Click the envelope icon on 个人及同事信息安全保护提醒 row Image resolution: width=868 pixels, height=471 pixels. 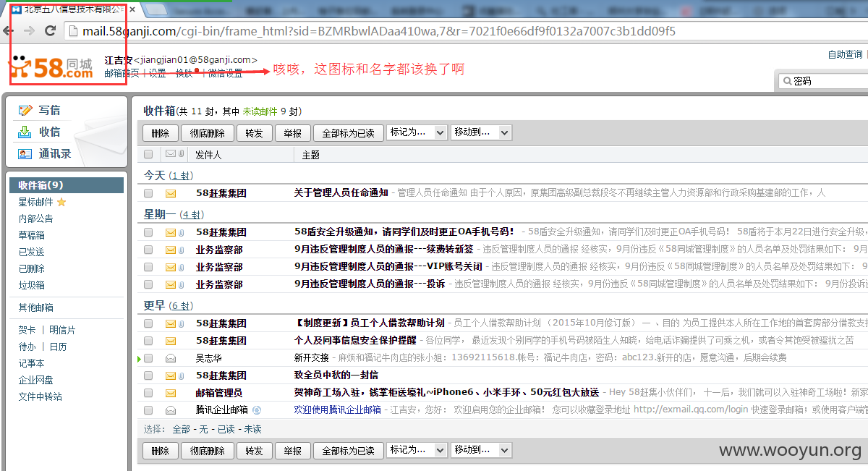point(171,341)
